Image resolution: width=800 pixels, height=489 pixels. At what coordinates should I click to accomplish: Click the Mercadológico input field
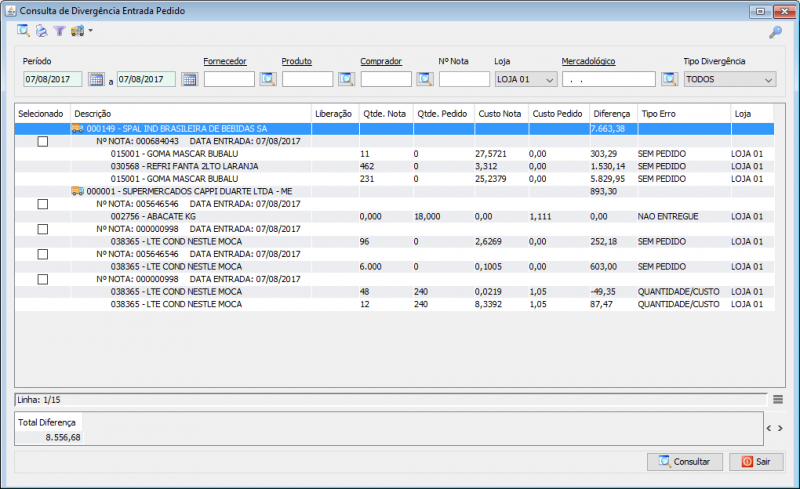pos(609,79)
